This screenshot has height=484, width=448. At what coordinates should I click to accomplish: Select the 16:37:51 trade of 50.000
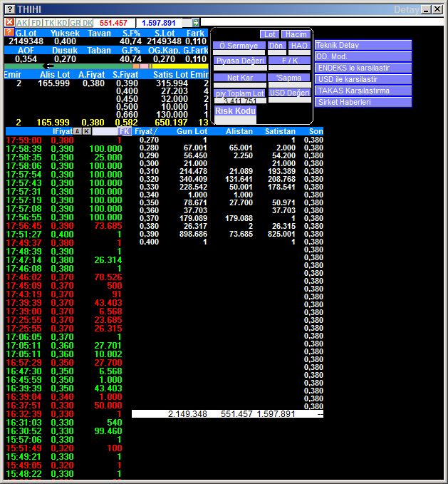coord(64,406)
